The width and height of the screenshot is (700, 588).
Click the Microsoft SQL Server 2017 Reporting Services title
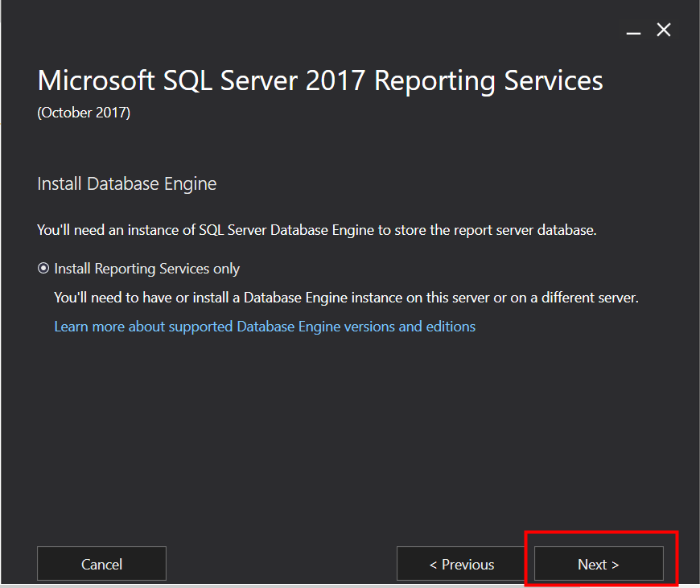(x=319, y=80)
